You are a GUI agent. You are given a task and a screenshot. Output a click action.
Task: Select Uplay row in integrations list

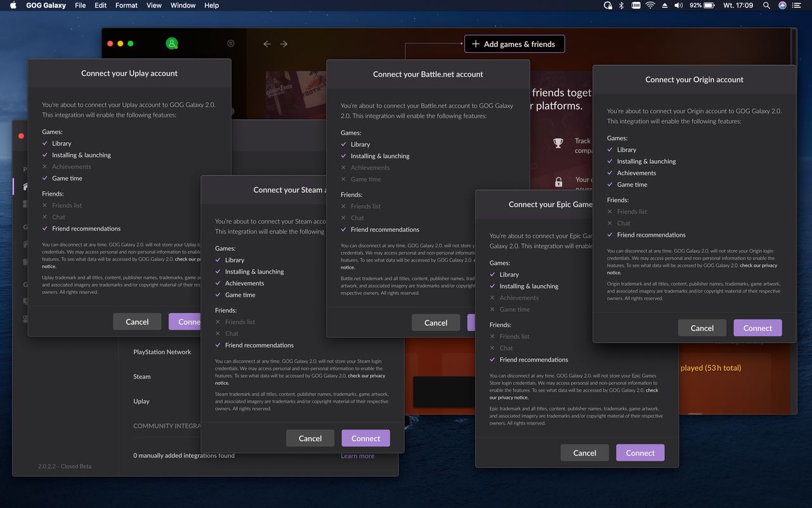coord(141,401)
